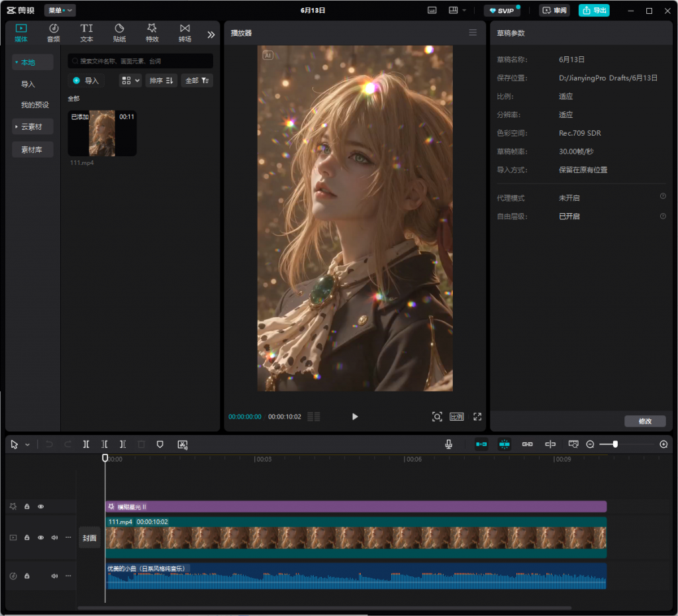
Task: Select the 111.mp4 media thumbnail
Action: tap(102, 133)
